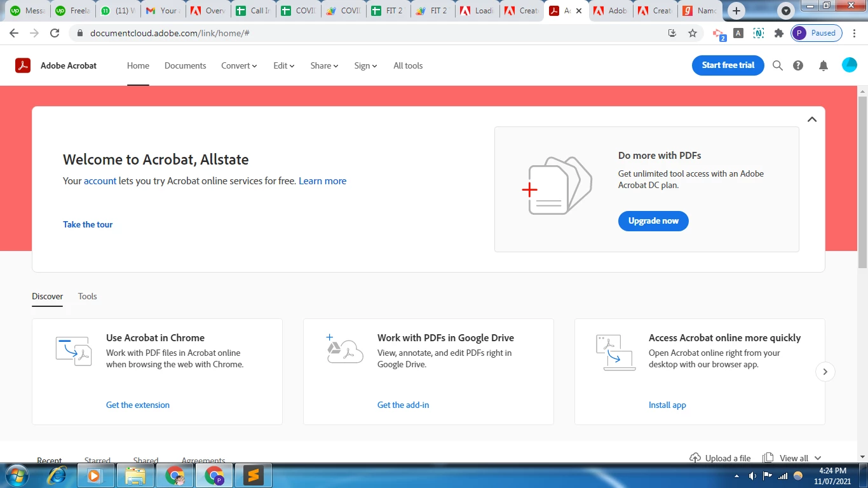
Task: Click the Install app link
Action: coord(667,405)
